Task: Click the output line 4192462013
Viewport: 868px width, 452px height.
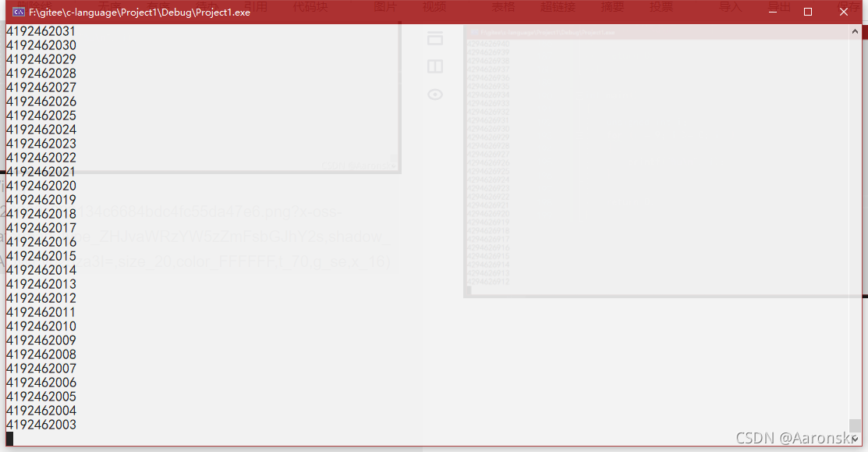Action: (x=41, y=284)
